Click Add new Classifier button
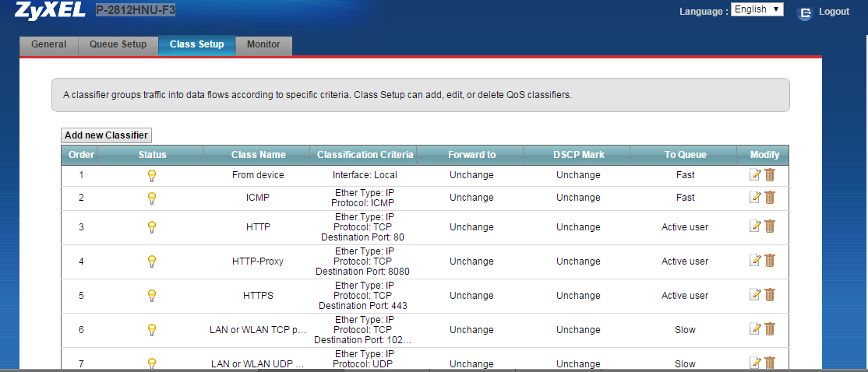The width and height of the screenshot is (868, 372). (106, 135)
